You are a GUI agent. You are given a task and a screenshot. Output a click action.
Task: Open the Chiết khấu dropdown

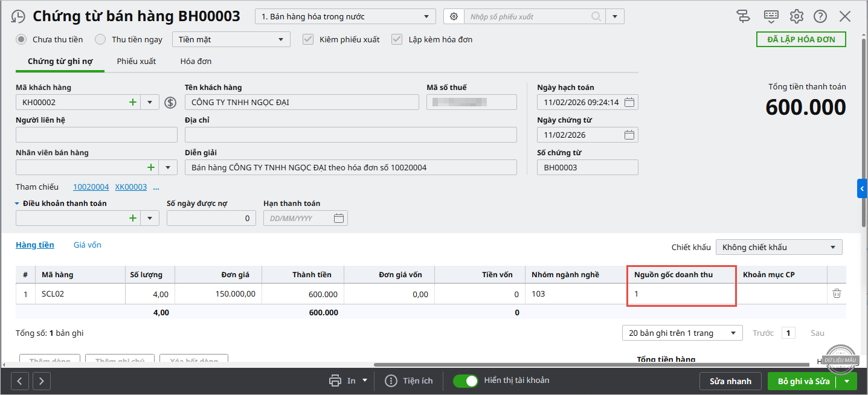point(779,247)
